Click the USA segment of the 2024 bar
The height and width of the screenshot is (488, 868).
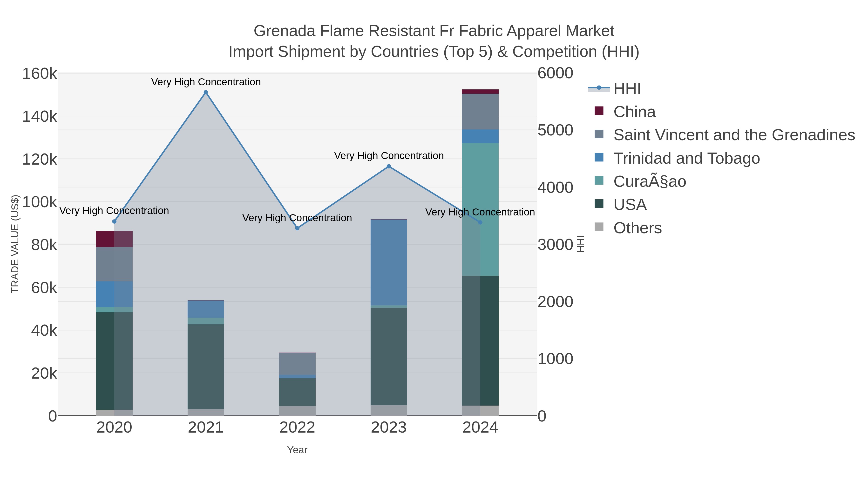pos(480,341)
